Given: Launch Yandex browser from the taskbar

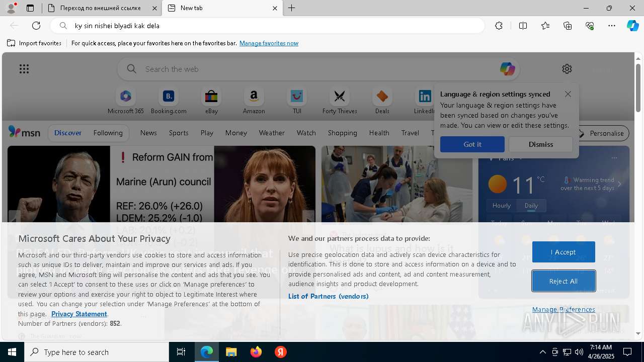Looking at the screenshot, I should tap(281, 352).
